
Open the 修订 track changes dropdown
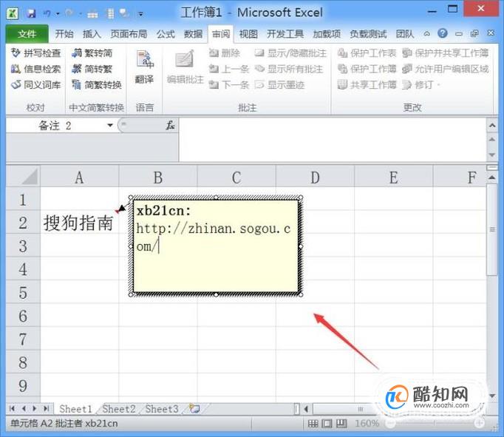coord(421,84)
